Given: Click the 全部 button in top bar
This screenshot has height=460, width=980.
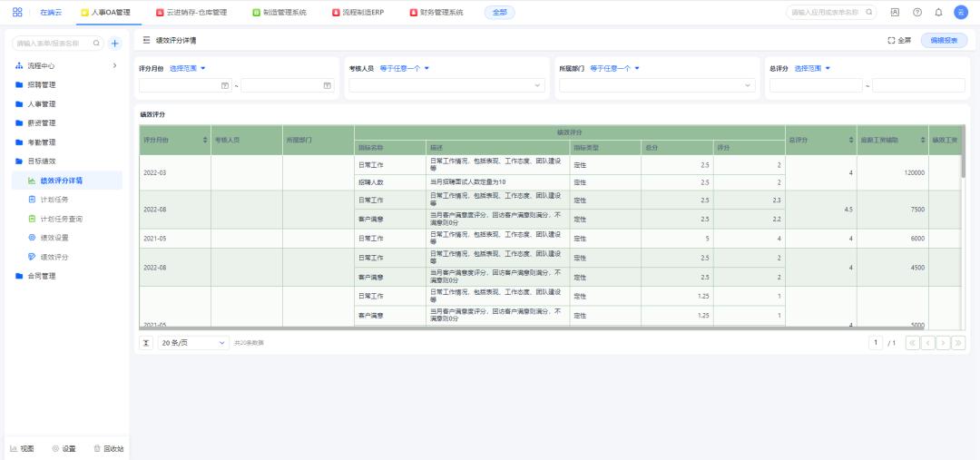Looking at the screenshot, I should click(499, 13).
